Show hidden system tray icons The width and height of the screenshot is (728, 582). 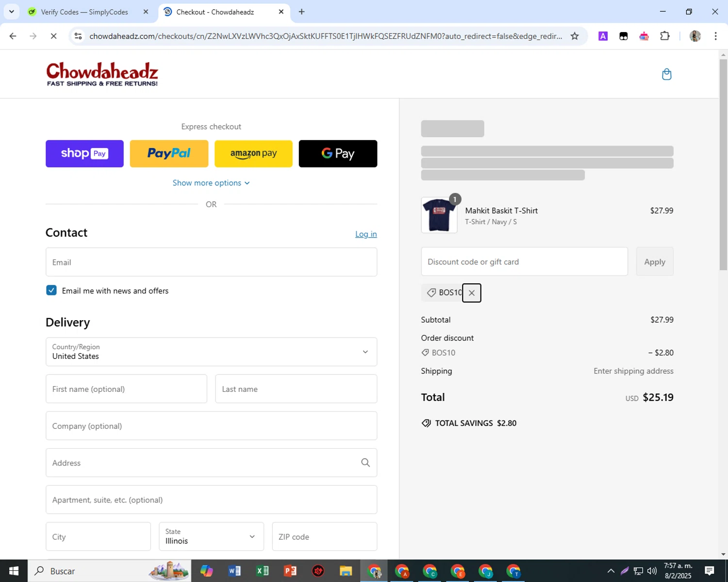click(611, 571)
